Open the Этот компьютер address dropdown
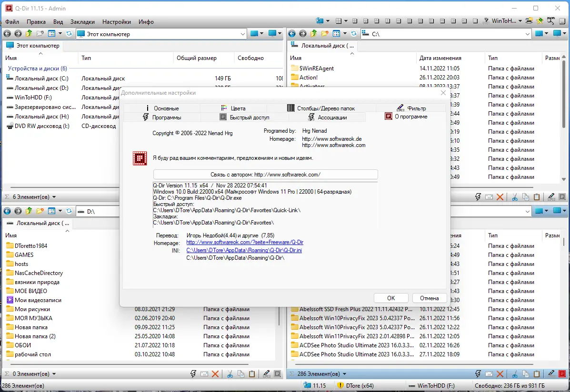The image size is (570, 392). [x=242, y=34]
